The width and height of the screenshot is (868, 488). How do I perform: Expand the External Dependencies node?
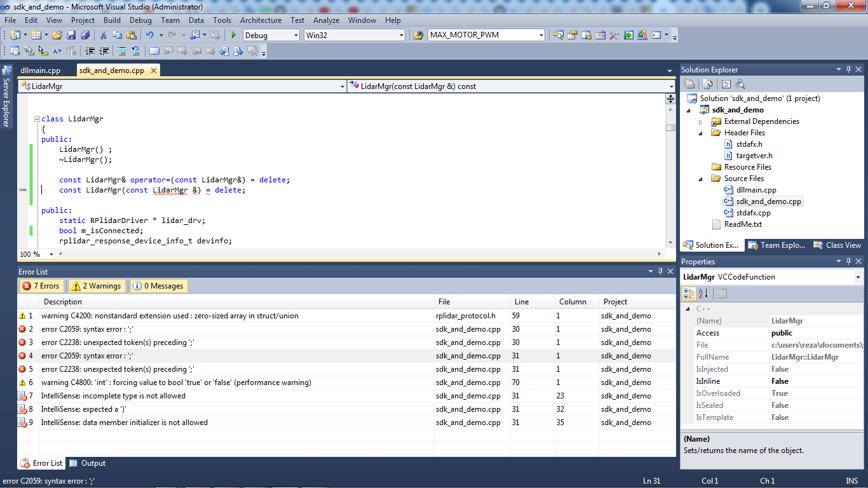point(701,121)
